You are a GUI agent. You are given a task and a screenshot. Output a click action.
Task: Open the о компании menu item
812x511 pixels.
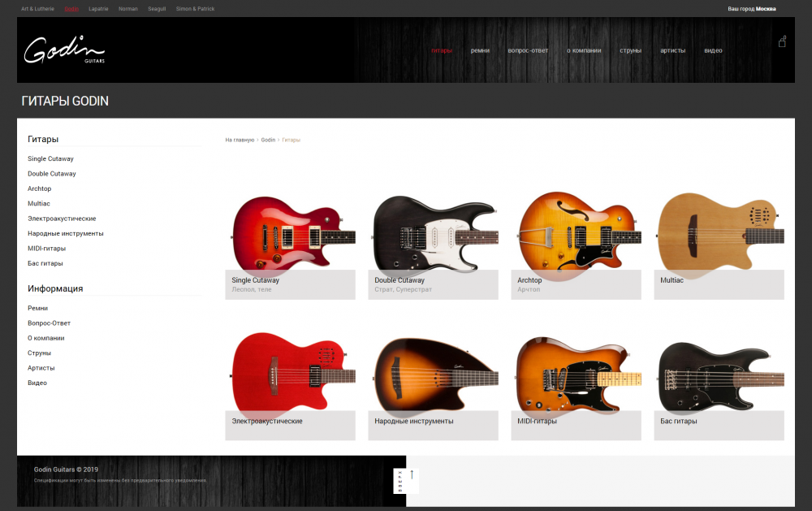pos(584,51)
